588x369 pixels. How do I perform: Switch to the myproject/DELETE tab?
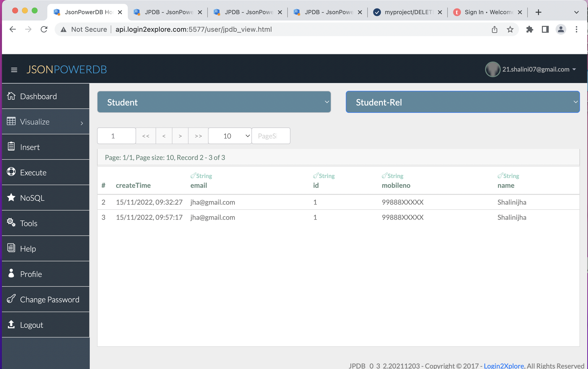[x=408, y=12]
